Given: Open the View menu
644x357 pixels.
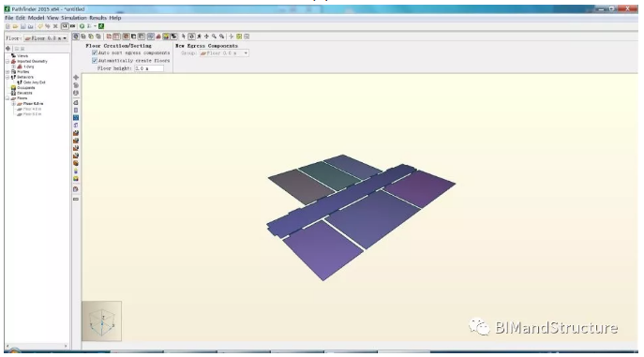Looking at the screenshot, I should [52, 18].
